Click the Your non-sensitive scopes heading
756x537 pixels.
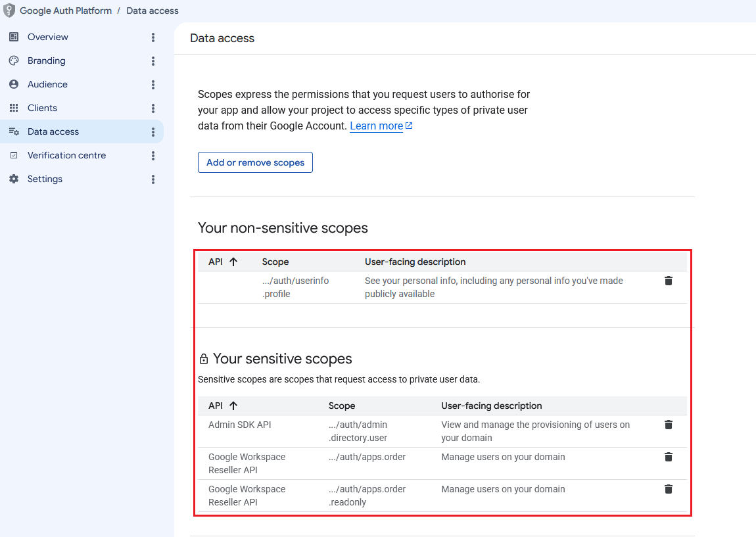[283, 227]
